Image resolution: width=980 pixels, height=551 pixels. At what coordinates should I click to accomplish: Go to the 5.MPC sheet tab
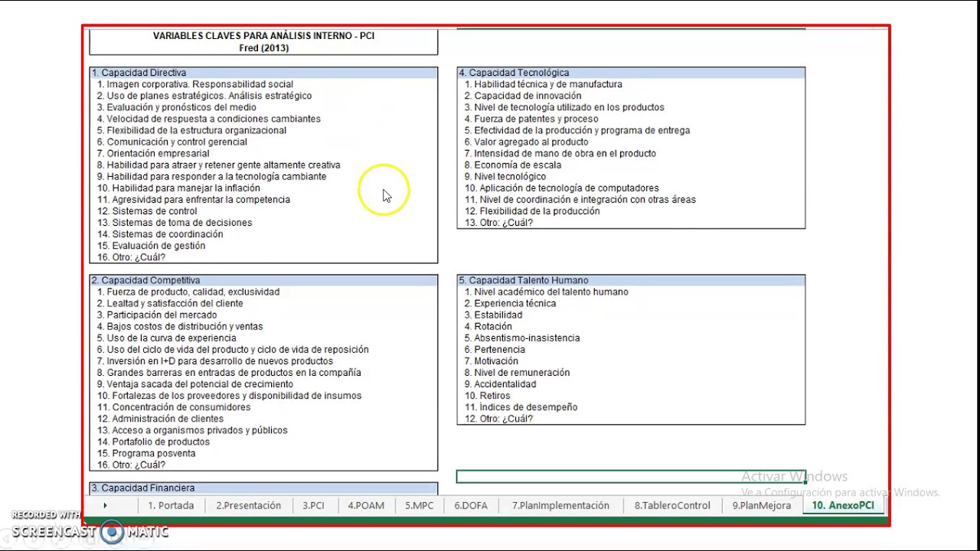pyautogui.click(x=419, y=506)
